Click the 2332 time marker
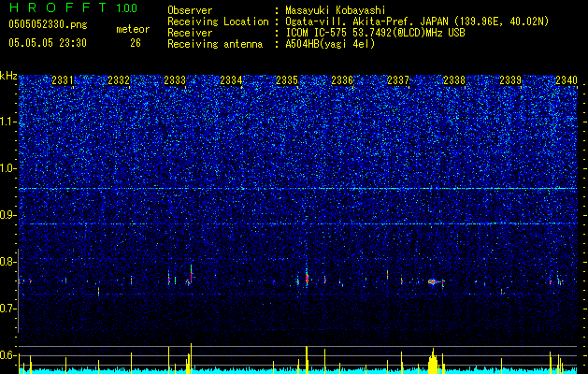The image size is (588, 374). point(119,79)
